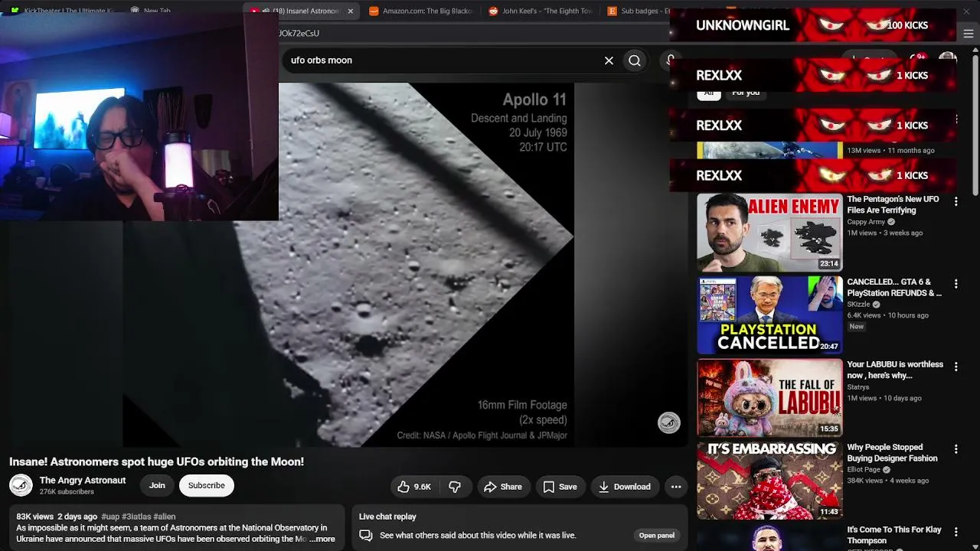The height and width of the screenshot is (551, 980).
Task: Go to the Elliot Page channel
Action: 864,470
